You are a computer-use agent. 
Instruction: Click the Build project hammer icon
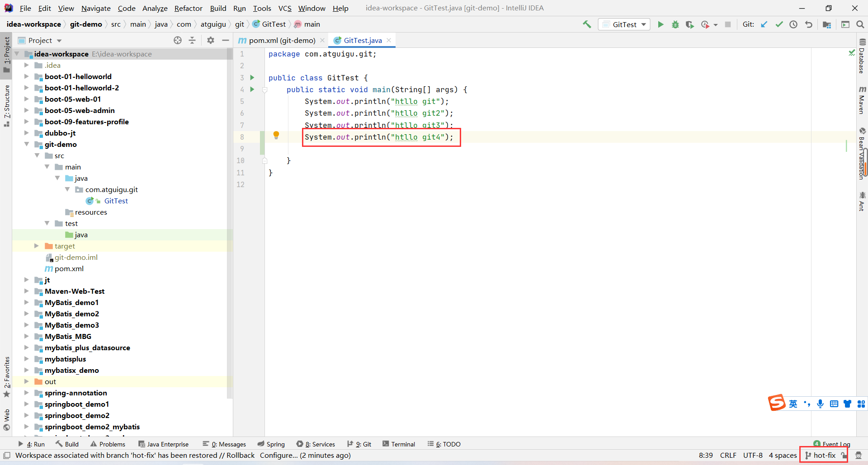587,24
